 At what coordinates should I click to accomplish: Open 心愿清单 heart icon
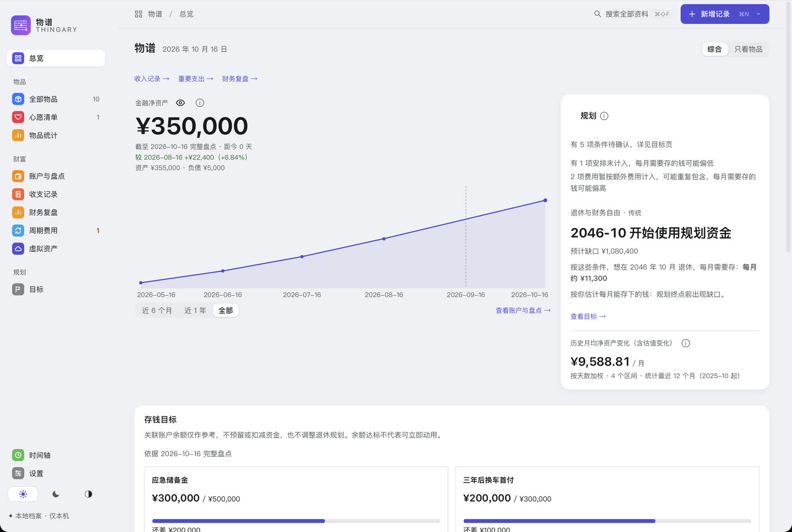(18, 118)
